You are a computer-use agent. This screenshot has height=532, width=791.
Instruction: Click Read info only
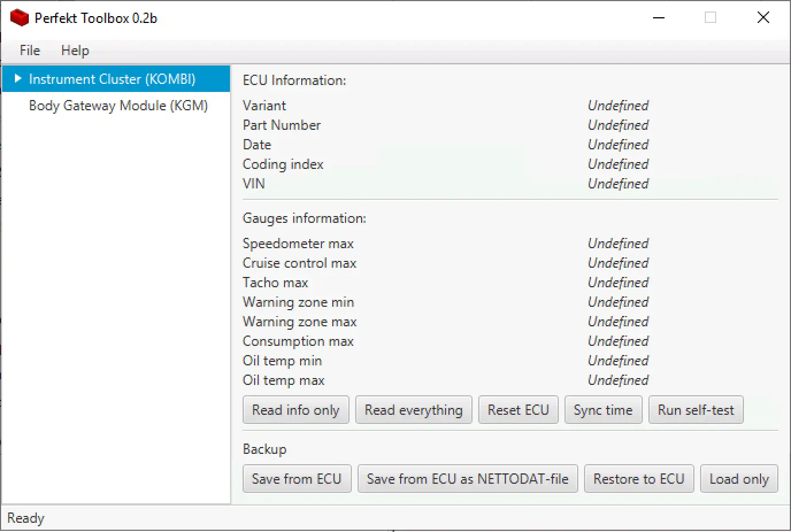[295, 410]
